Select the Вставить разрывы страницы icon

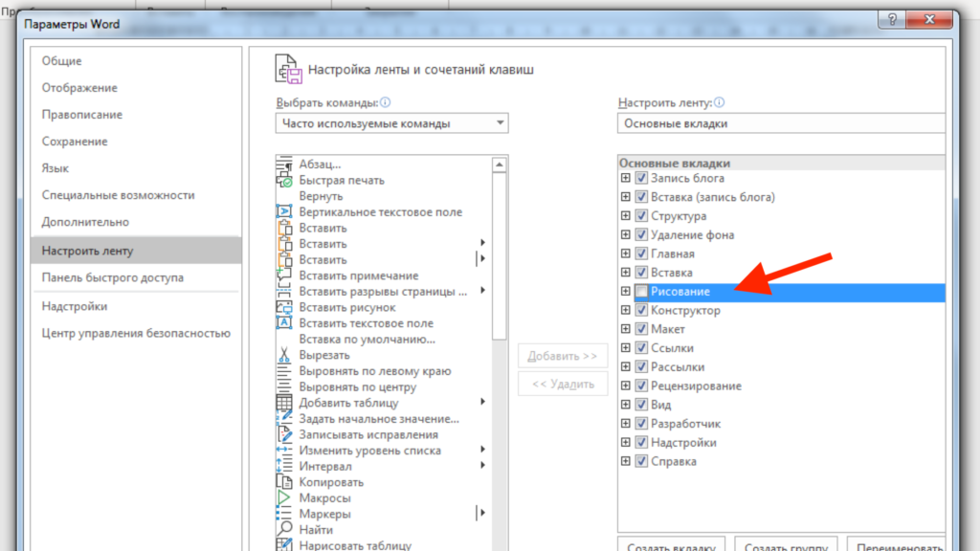[x=284, y=292]
